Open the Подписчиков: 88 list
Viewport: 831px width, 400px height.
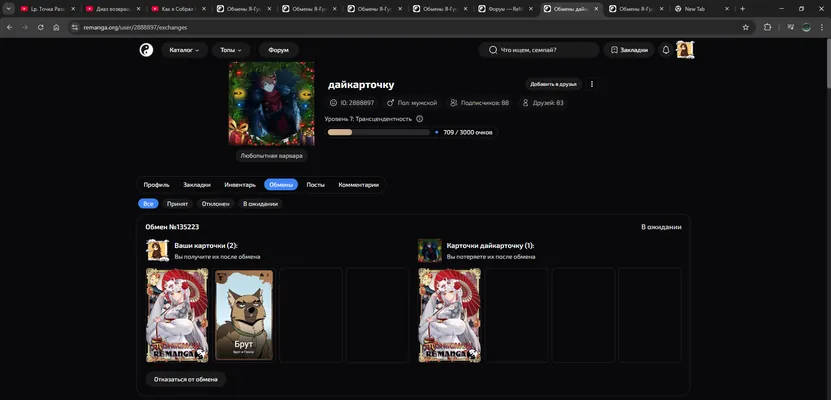pos(479,103)
